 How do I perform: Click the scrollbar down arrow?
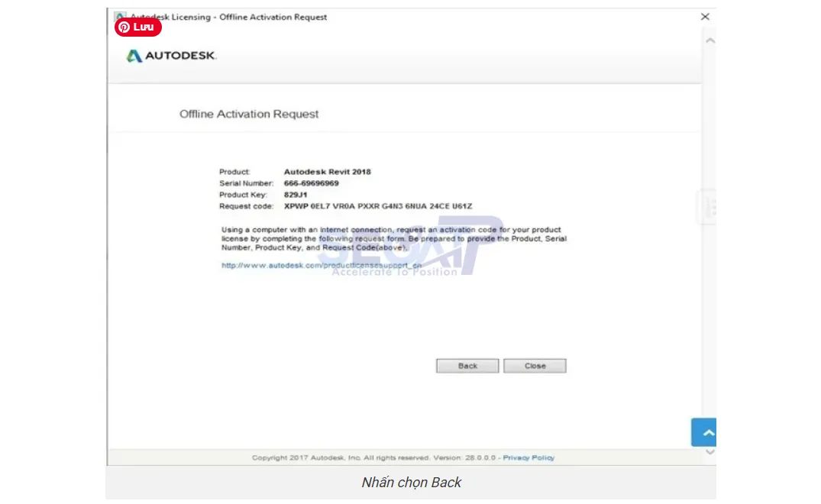pos(709,452)
